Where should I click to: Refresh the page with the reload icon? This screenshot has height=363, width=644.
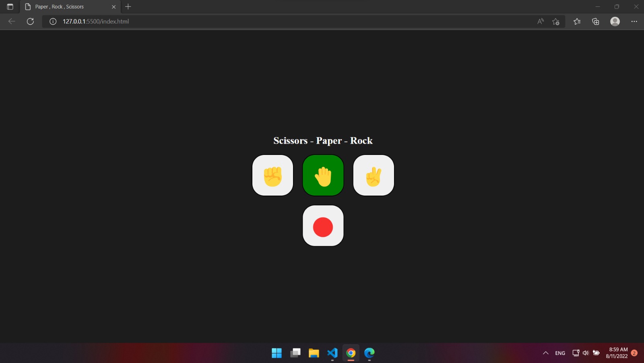(x=30, y=21)
